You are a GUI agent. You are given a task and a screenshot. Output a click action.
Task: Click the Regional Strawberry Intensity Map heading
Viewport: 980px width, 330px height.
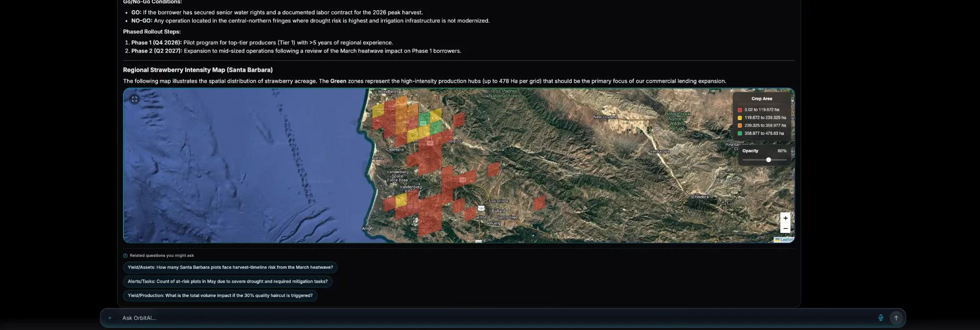(198, 70)
